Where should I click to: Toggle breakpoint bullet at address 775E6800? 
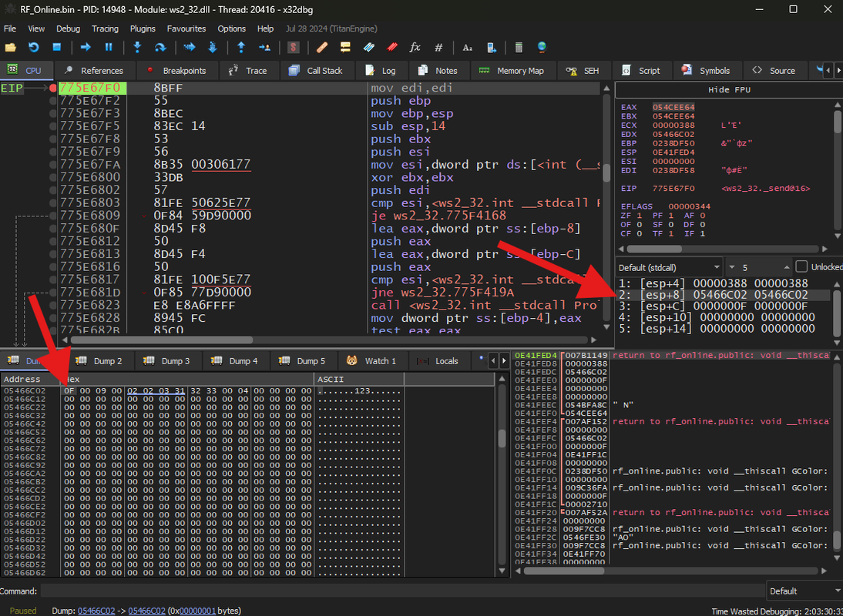tap(52, 177)
